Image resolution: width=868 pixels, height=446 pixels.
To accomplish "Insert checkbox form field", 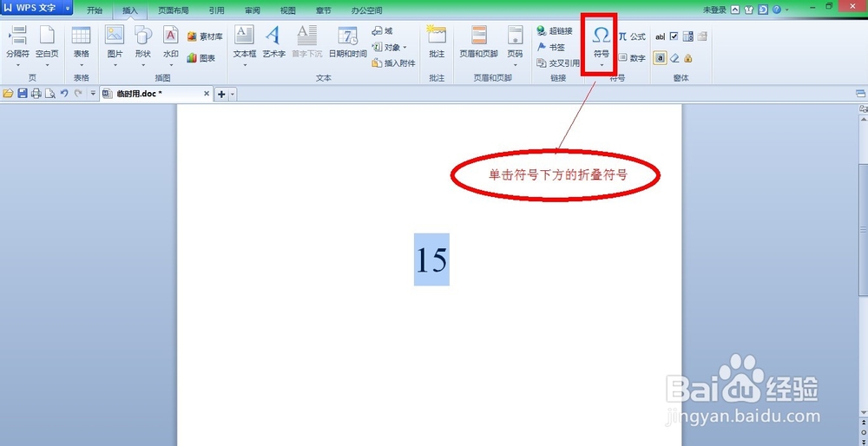I will 674,36.
